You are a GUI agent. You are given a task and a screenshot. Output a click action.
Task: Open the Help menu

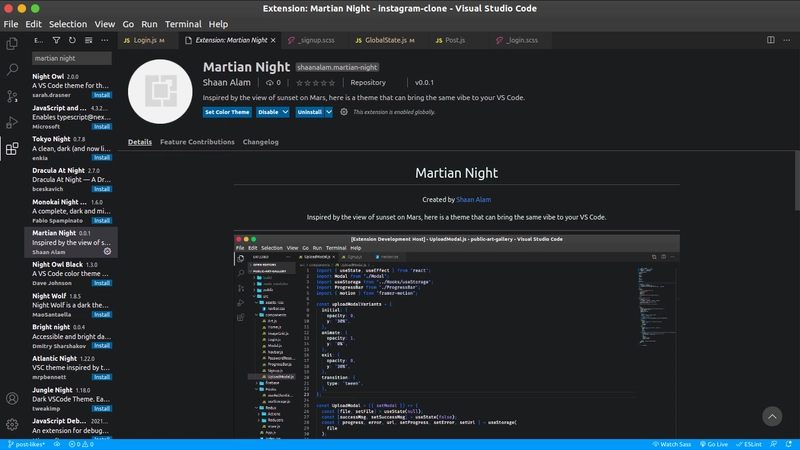(x=218, y=24)
